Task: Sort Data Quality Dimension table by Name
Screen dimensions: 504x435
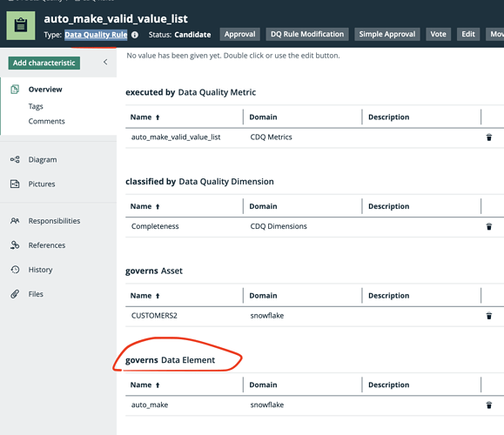Action: click(144, 206)
